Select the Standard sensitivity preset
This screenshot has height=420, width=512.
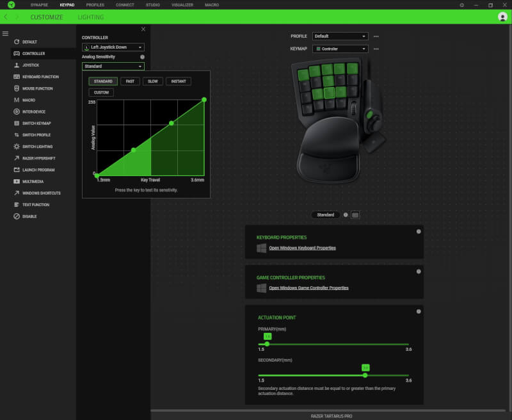[103, 81]
